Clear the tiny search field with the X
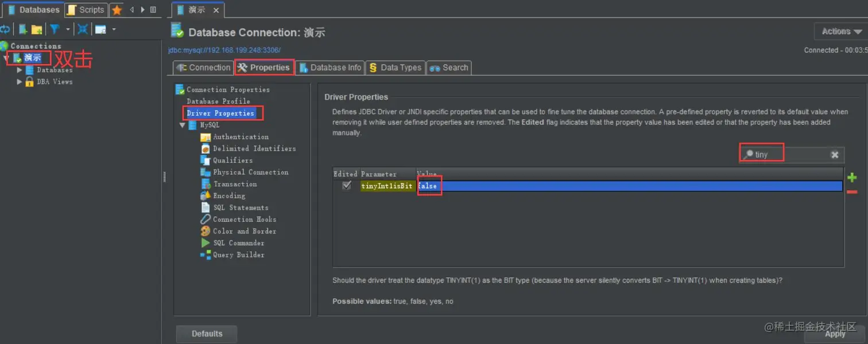868x344 pixels. point(835,154)
